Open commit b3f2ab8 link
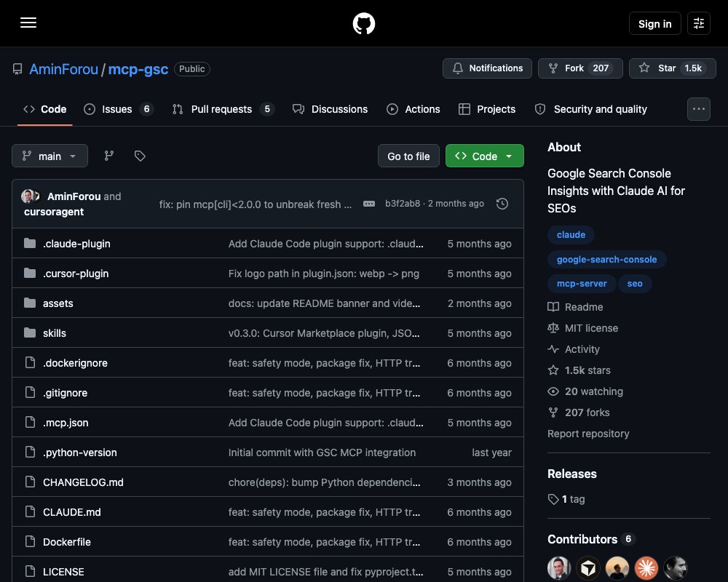 (403, 204)
